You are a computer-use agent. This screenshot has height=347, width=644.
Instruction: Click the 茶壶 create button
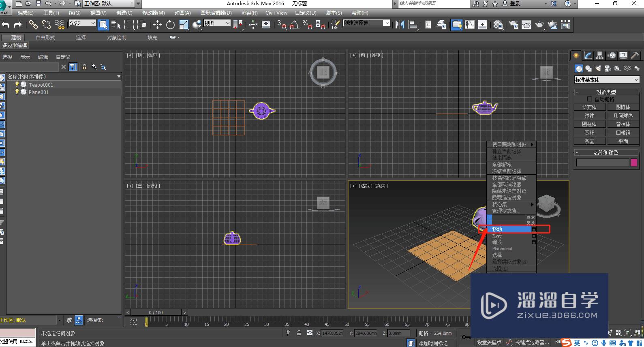pos(589,141)
